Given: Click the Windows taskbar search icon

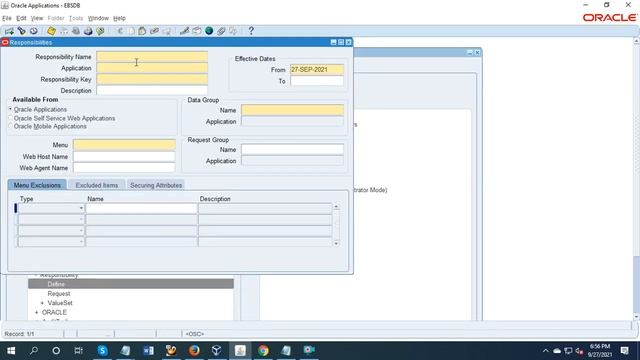Looking at the screenshot, I should pyautogui.click(x=34, y=350).
